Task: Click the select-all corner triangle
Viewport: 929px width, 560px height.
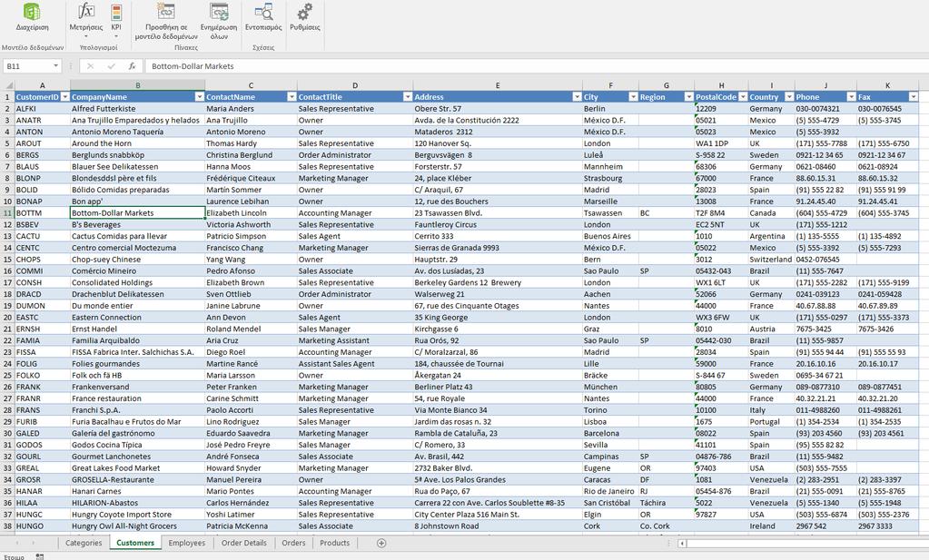Action: click(x=7, y=85)
